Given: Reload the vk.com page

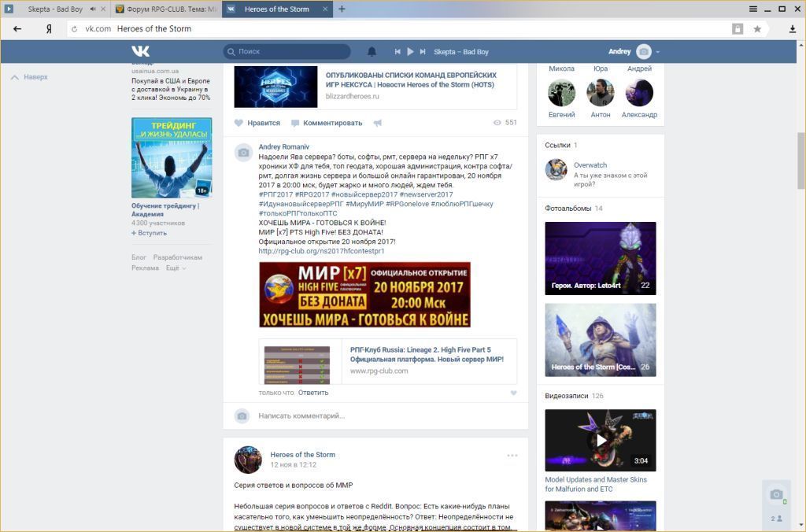Looking at the screenshot, I should pos(75,29).
